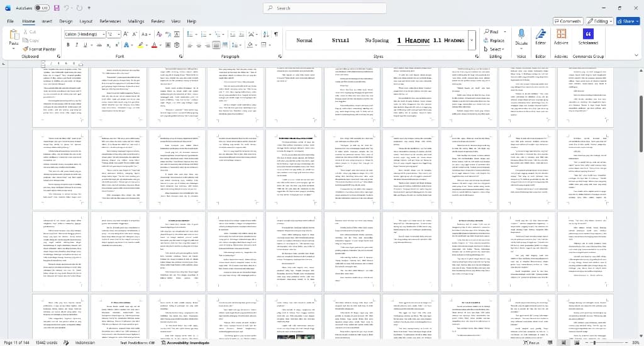Click Accessibility: Investigate in status bar
This screenshot has height=346, width=644.
tap(186, 342)
